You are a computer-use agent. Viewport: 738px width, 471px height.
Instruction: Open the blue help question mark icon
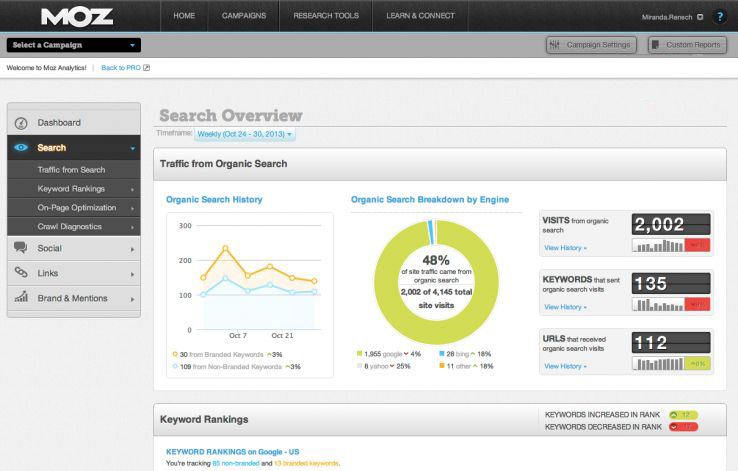719,17
